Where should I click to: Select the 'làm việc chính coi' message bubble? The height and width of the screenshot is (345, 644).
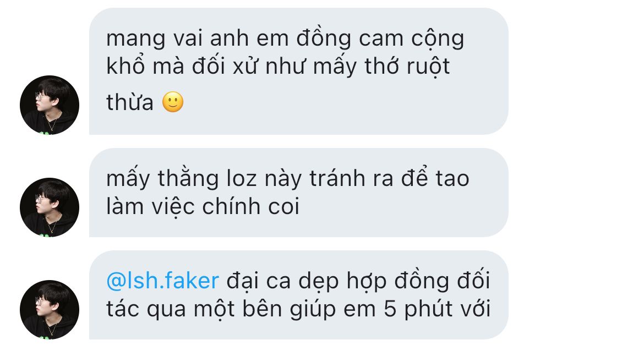point(298,193)
